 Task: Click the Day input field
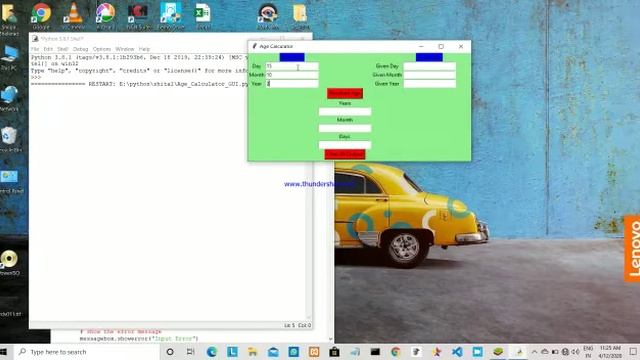pos(292,66)
